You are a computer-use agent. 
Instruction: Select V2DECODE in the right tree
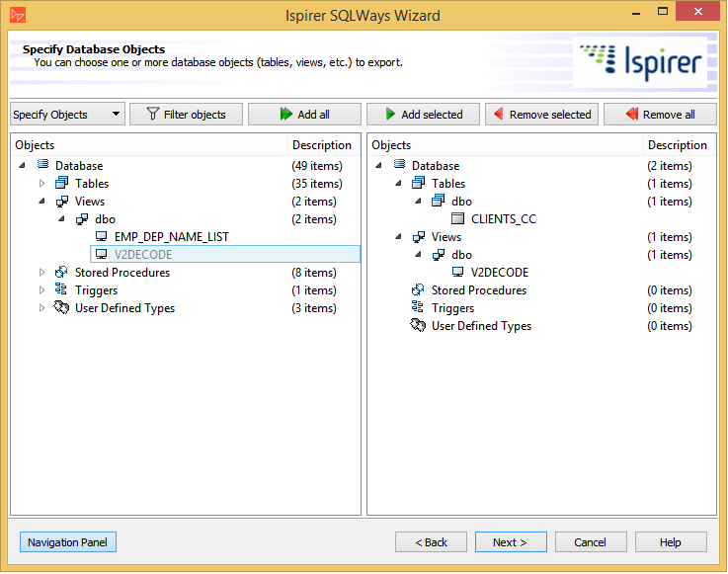click(x=500, y=272)
